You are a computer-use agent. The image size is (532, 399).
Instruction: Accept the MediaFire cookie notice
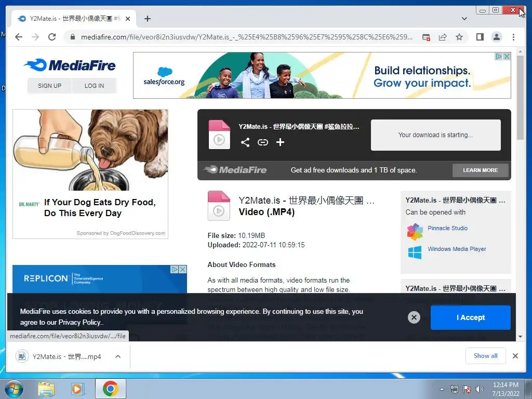[x=471, y=317]
